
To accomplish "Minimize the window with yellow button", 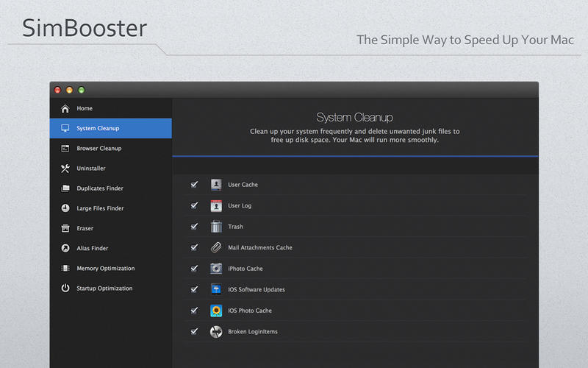I will (69, 90).
